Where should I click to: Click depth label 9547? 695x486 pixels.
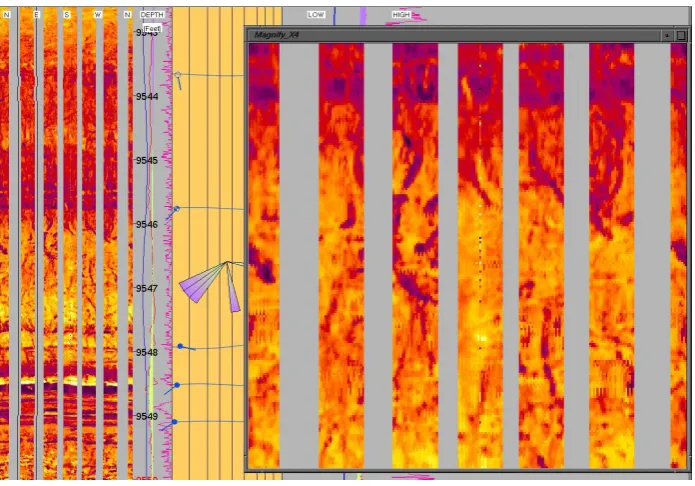point(147,288)
